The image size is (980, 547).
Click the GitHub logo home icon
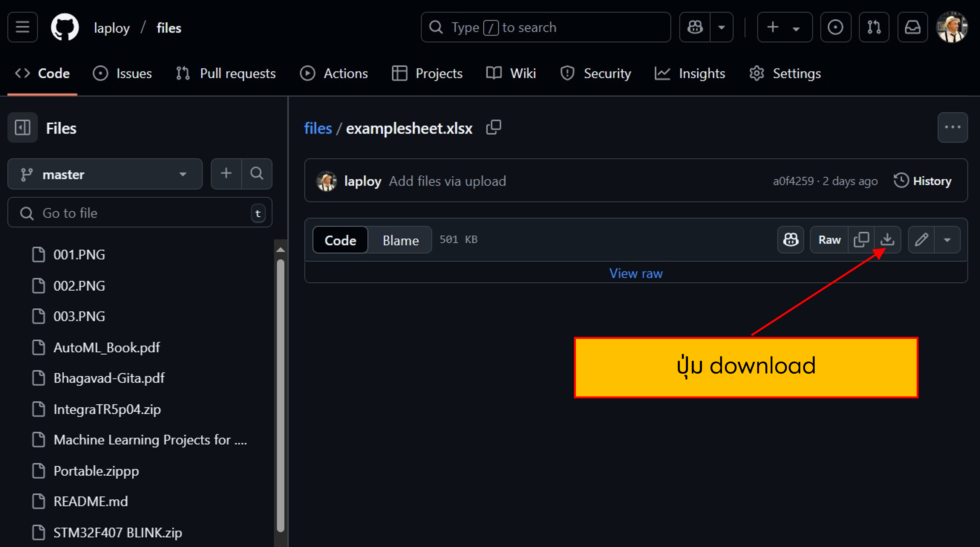click(x=65, y=27)
